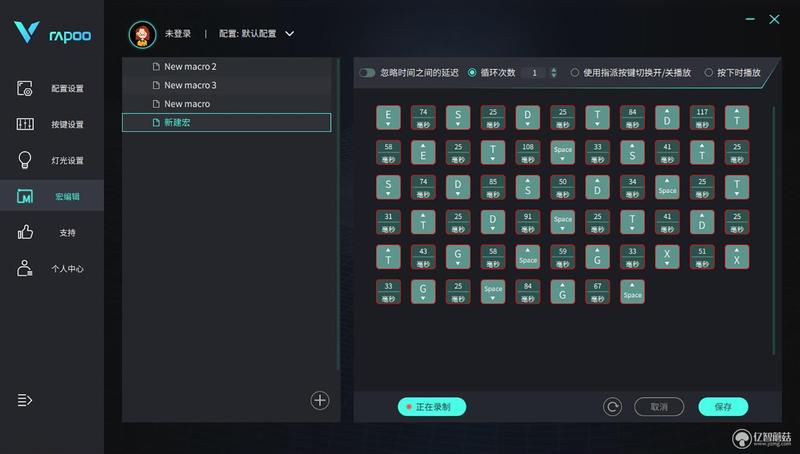This screenshot has height=454, width=800.
Task: Toggle the 忽略时间之间的延迟 switch
Action: (x=367, y=73)
